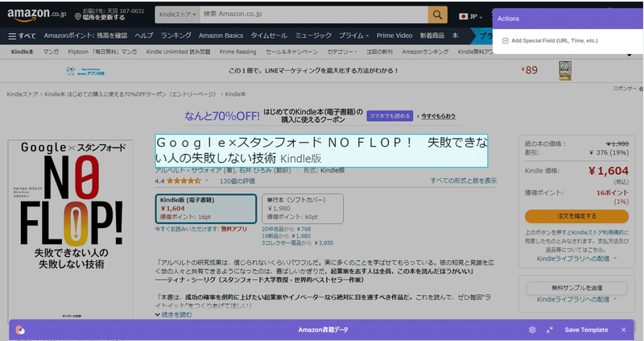The image size is (644, 341).
Task: Open ミュージック in the navigation bar
Action: 313,35
